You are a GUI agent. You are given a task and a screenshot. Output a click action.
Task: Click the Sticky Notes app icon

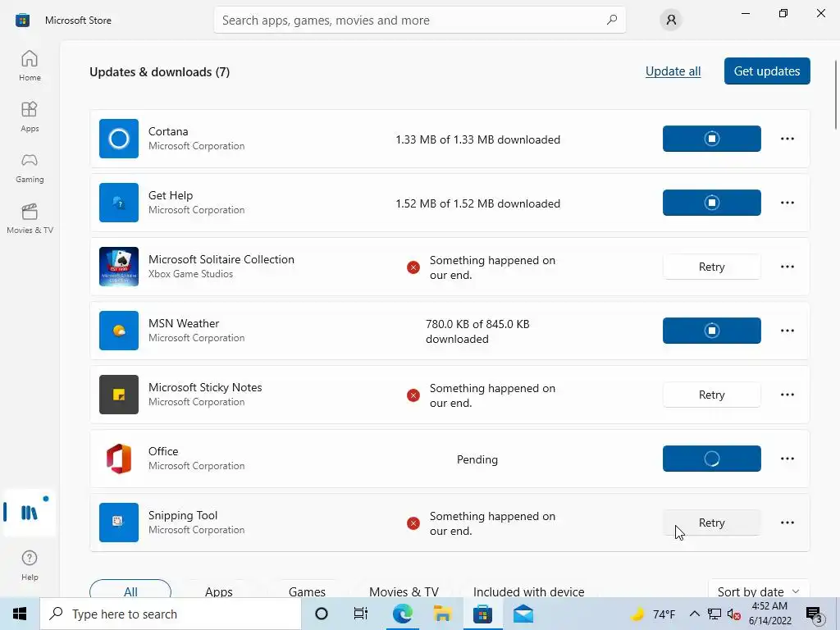(x=119, y=395)
